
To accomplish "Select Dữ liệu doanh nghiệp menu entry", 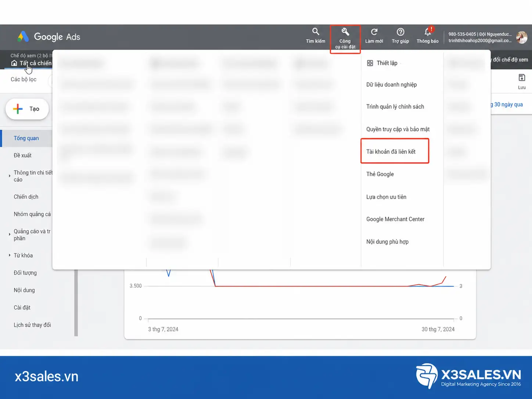I will pyautogui.click(x=391, y=85).
